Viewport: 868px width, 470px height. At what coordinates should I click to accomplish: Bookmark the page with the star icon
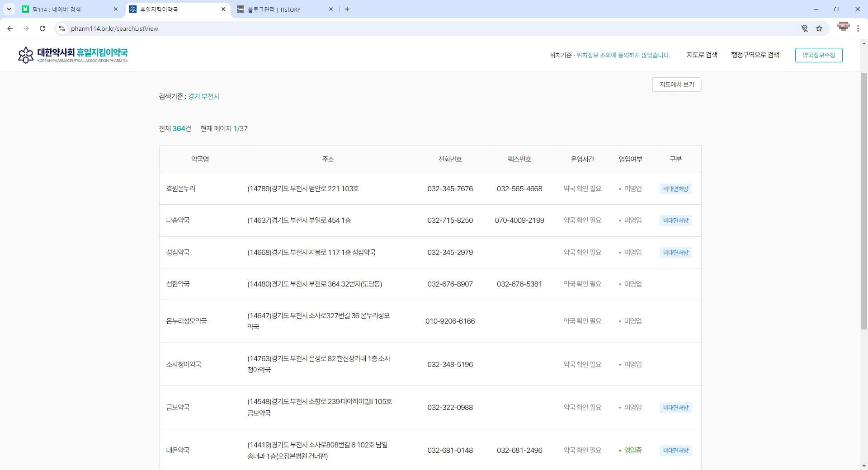[819, 28]
